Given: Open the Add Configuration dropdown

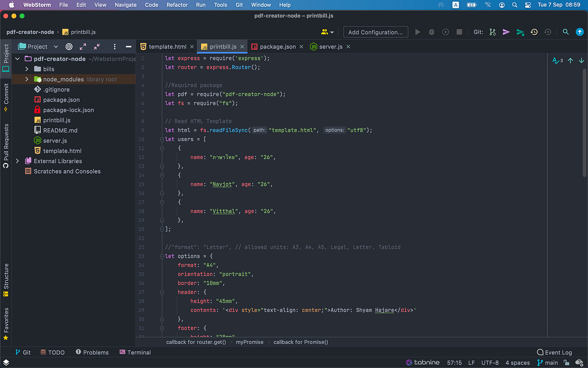Looking at the screenshot, I should [x=375, y=31].
